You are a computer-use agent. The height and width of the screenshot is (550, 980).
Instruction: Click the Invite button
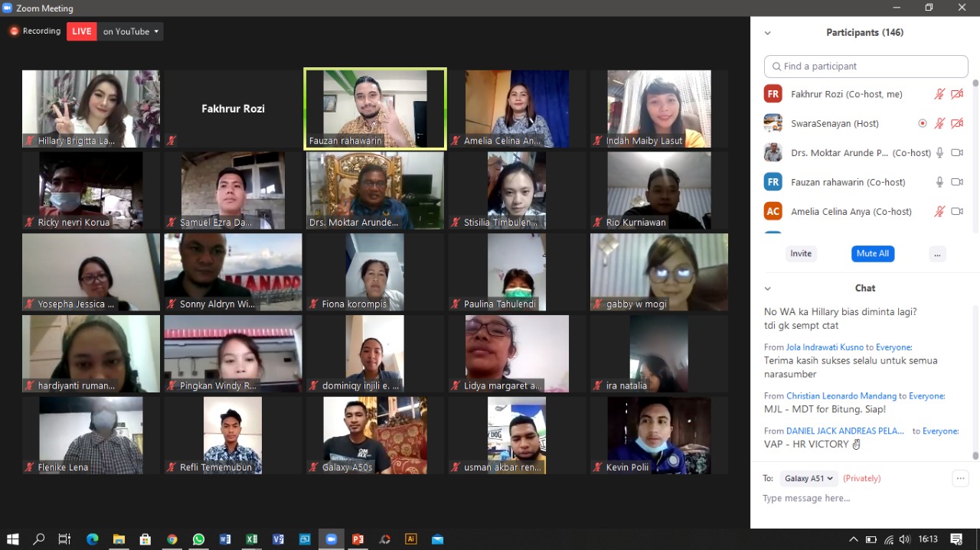click(x=801, y=254)
